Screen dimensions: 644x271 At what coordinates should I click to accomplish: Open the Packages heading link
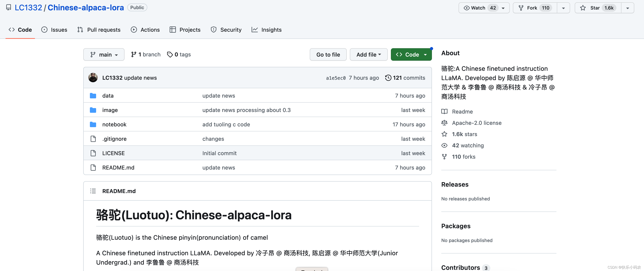coord(456,226)
